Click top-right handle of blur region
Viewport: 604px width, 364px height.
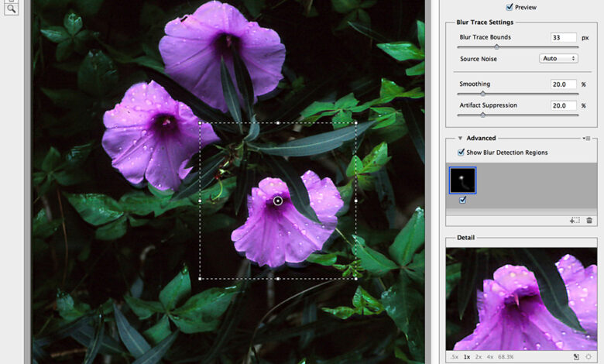(355, 123)
